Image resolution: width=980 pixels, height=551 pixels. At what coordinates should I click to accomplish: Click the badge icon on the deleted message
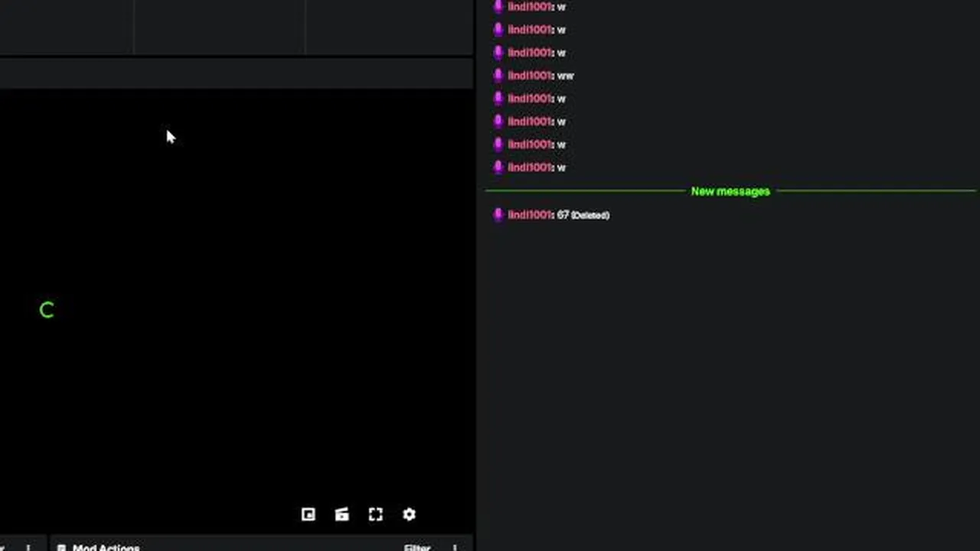(498, 214)
